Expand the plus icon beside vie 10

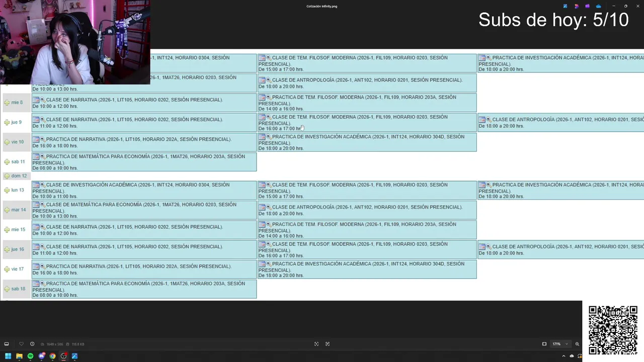[x=7, y=142]
